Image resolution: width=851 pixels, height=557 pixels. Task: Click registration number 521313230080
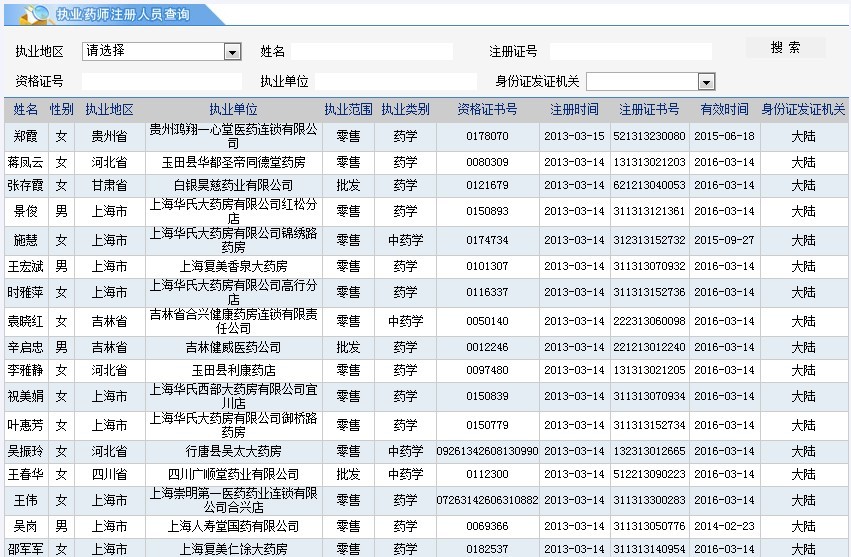pyautogui.click(x=649, y=136)
